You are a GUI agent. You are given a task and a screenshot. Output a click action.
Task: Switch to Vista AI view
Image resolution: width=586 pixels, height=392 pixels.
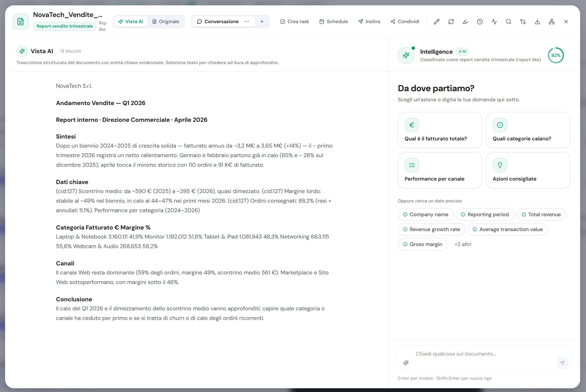131,22
